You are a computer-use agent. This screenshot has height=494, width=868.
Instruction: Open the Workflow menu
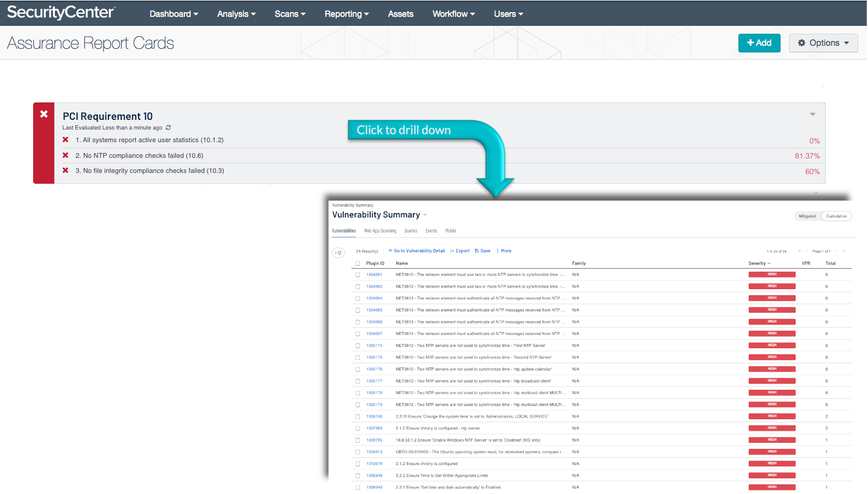point(453,14)
